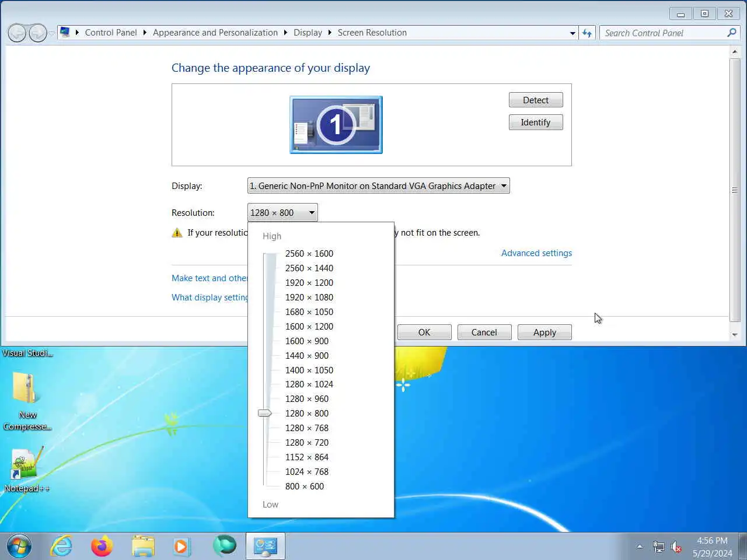Click the OK button
Viewport: 747px width, 560px height.
click(424, 332)
